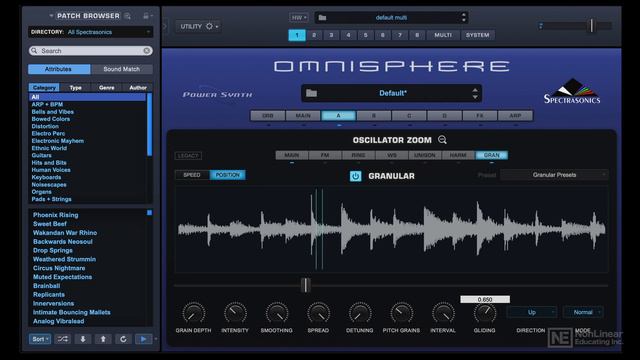Step up to the previous patch
This screenshot has height=360, width=640.
103,339
